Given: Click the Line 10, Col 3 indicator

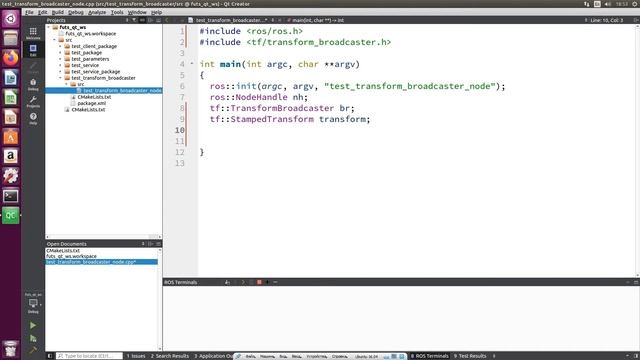Looking at the screenshot, I should pos(607,20).
